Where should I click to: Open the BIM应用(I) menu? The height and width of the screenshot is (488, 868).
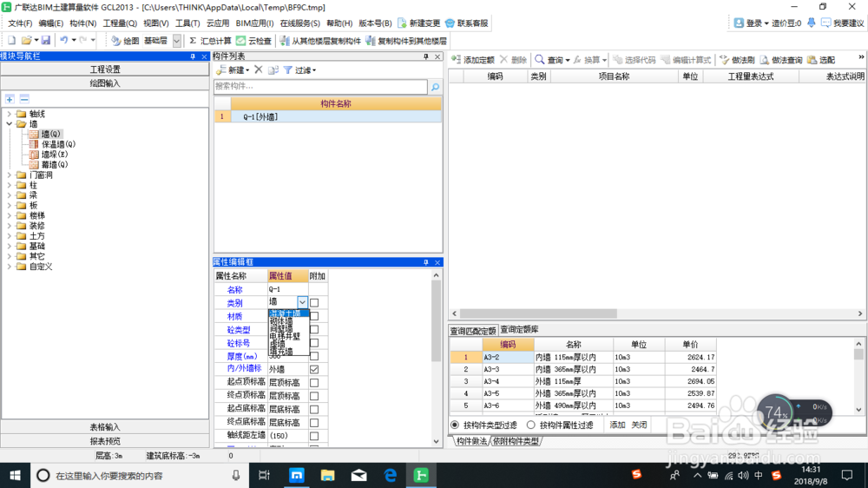(x=254, y=23)
